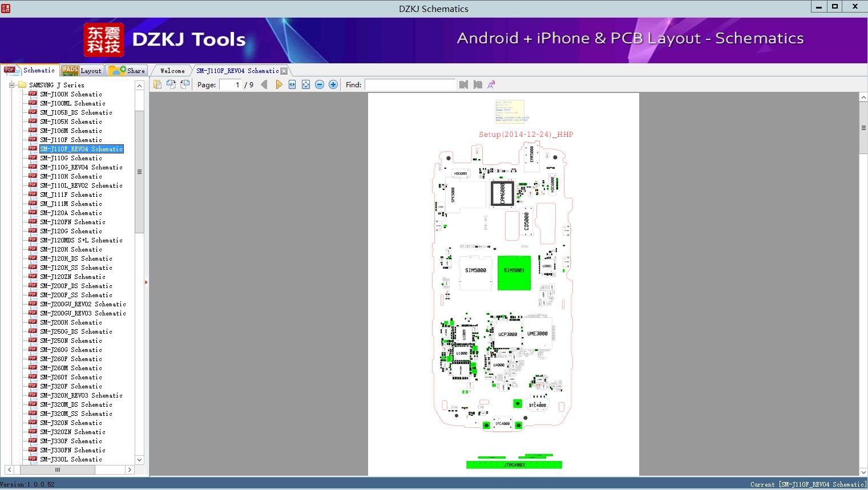Collapse the left panel with red arrow
The height and width of the screenshot is (490, 868).
pos(146,282)
